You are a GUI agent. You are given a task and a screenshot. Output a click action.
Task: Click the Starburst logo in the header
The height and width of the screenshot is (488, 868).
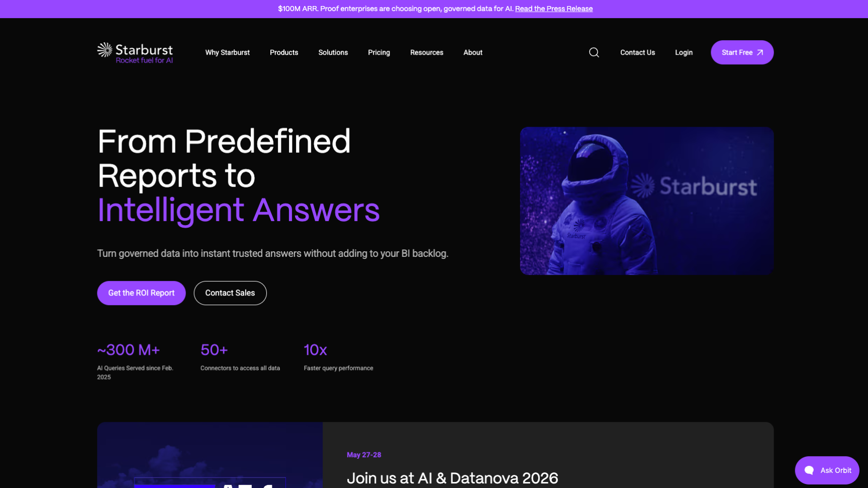tap(135, 53)
